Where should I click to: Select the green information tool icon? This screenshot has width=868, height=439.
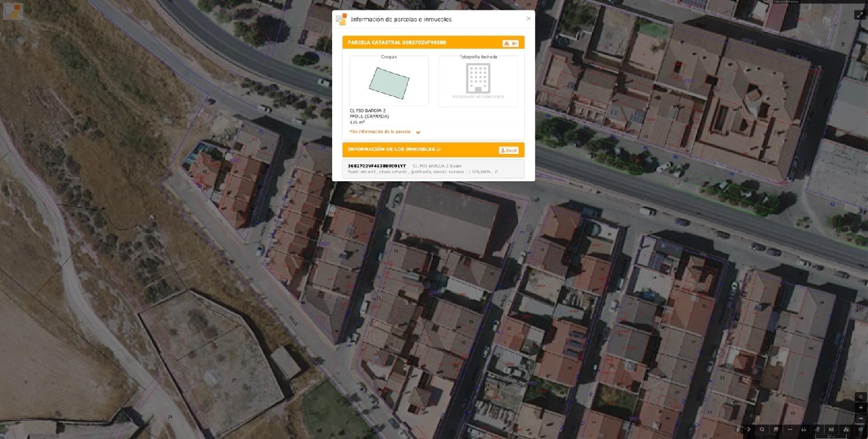point(860,429)
